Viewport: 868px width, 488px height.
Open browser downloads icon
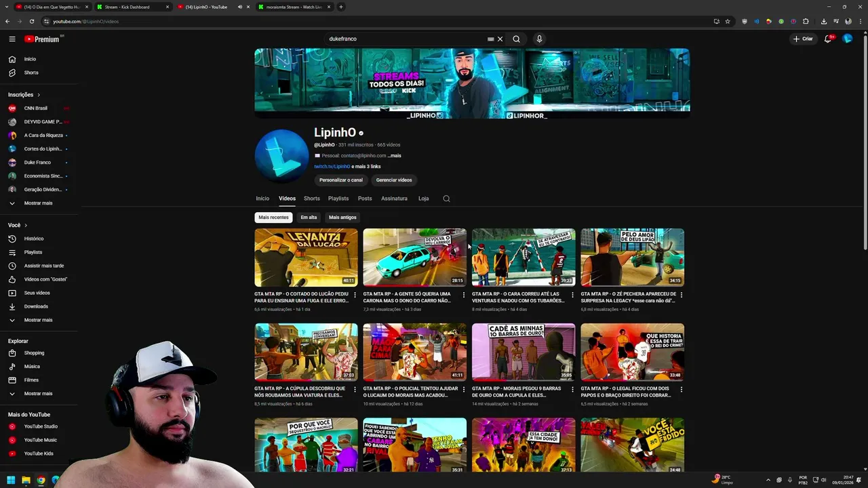coord(823,21)
